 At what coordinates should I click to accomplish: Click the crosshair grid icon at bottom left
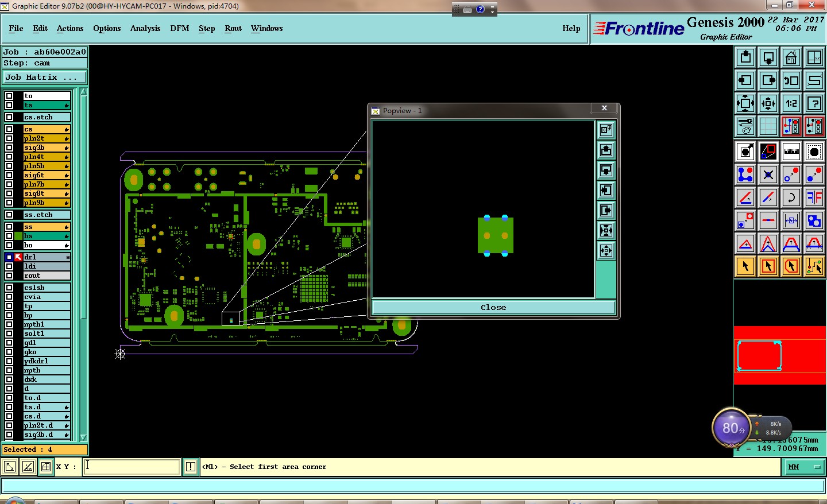tap(46, 467)
